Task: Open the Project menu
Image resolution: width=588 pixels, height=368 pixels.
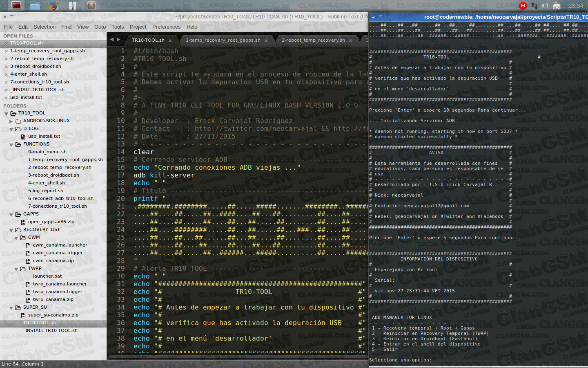Action: coord(138,27)
